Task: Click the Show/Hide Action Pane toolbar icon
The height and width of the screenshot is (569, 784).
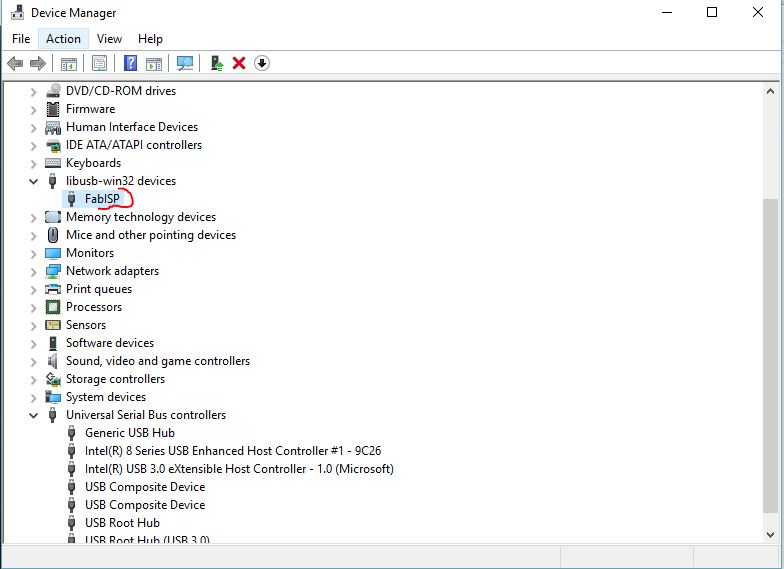Action: (154, 64)
